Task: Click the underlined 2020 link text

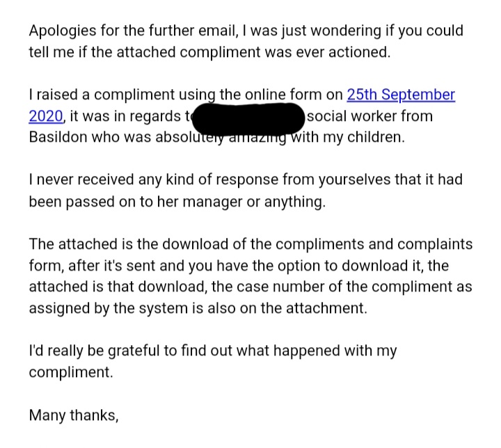Action: [45, 115]
